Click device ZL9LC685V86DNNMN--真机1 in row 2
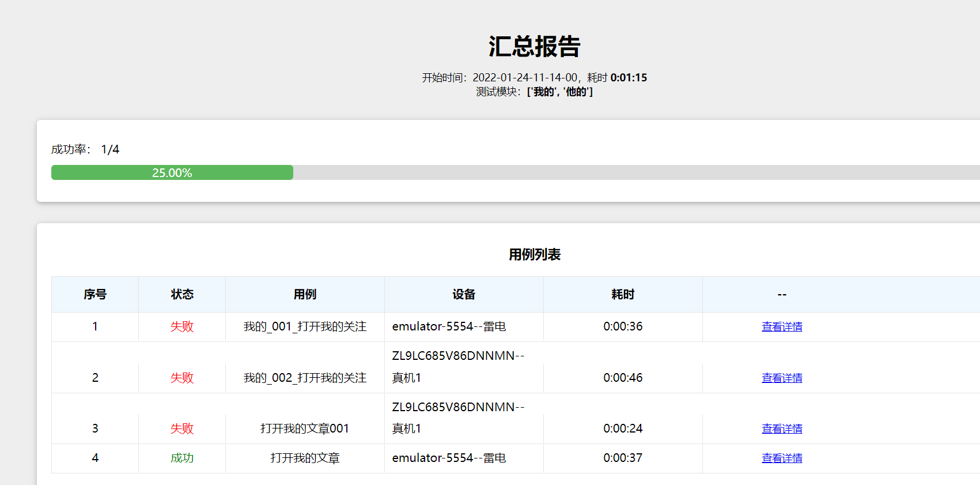Image resolution: width=980 pixels, height=485 pixels. pos(458,367)
